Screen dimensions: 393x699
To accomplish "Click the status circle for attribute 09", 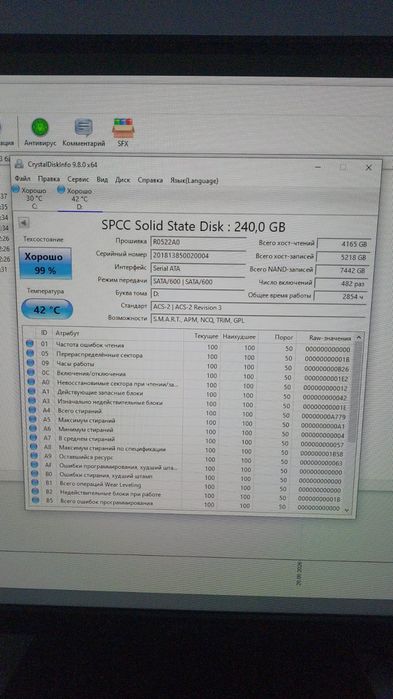I will pos(30,363).
